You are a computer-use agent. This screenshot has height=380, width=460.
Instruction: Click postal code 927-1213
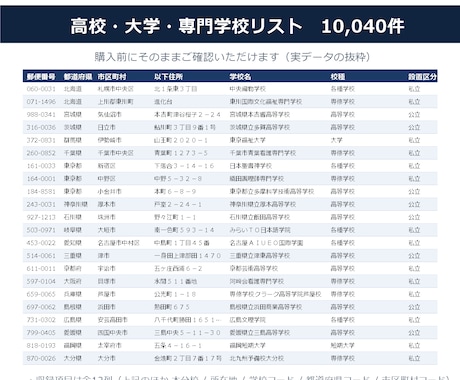41,217
